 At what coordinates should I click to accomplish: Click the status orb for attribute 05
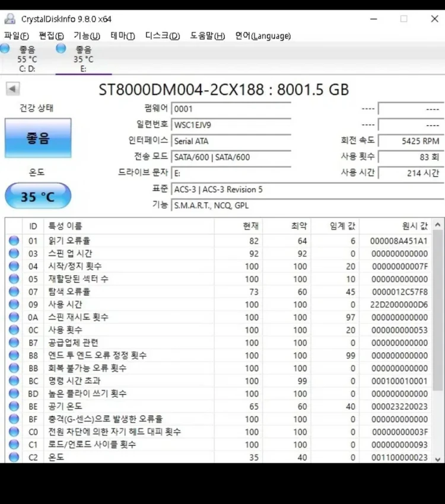coord(14,279)
